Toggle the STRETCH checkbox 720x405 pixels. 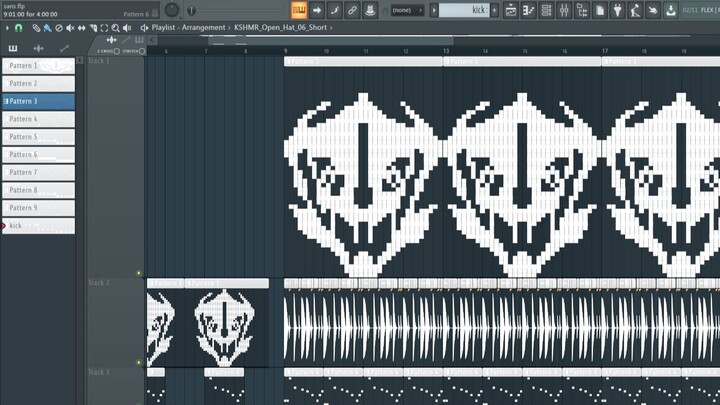click(142, 51)
